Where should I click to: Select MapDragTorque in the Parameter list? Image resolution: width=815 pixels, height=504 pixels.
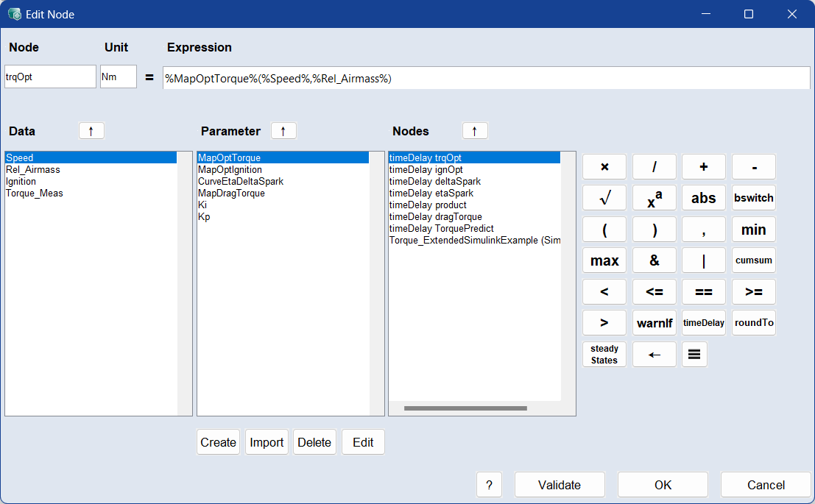click(x=231, y=194)
